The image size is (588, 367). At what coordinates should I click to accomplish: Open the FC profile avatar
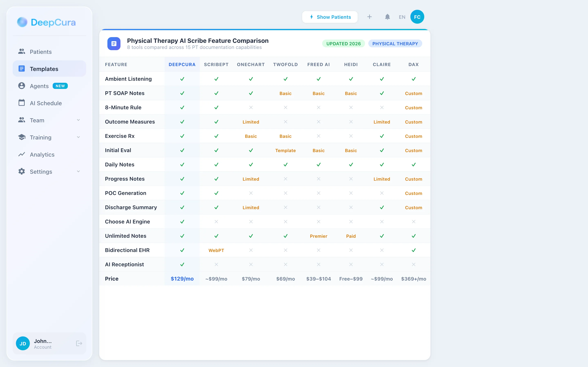click(x=417, y=17)
